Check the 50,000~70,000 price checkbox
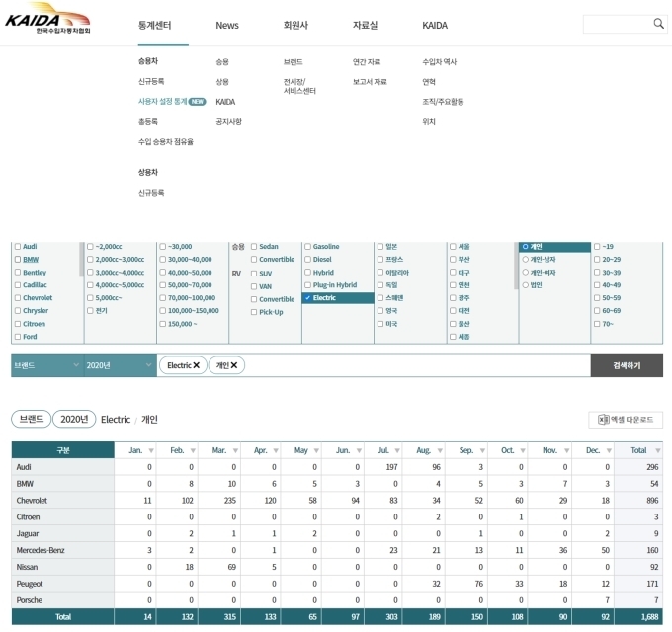 pyautogui.click(x=162, y=285)
